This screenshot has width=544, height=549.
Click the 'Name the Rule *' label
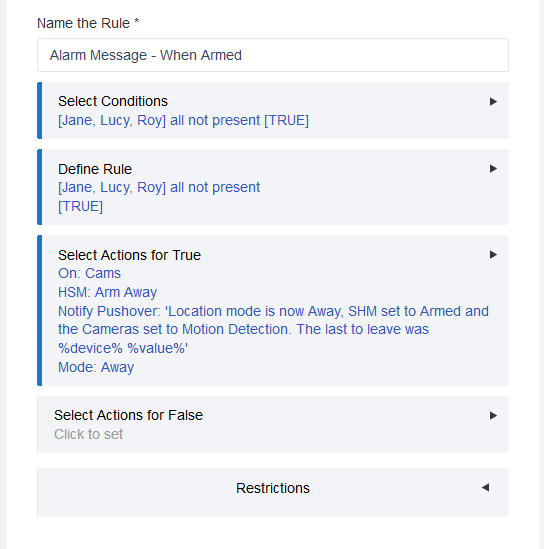[x=88, y=23]
